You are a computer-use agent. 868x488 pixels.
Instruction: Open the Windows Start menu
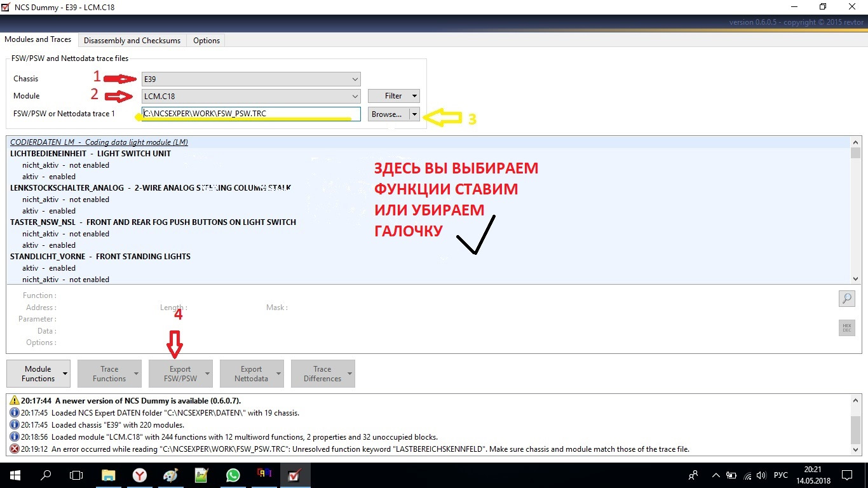tap(13, 475)
